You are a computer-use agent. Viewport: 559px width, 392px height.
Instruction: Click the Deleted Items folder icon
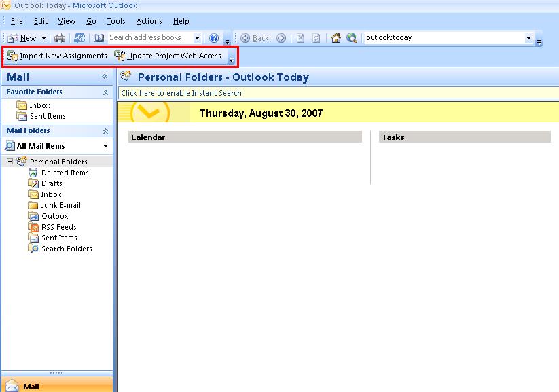[33, 173]
